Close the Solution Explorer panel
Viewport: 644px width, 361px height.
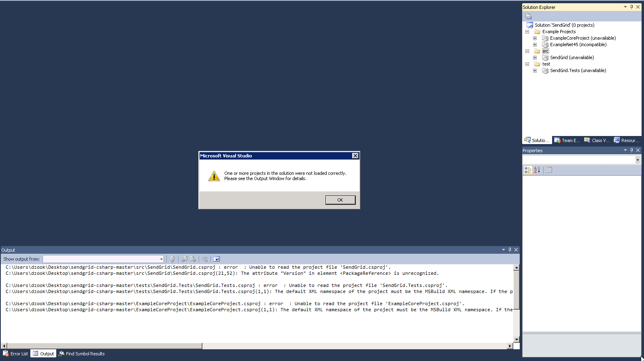[638, 7]
